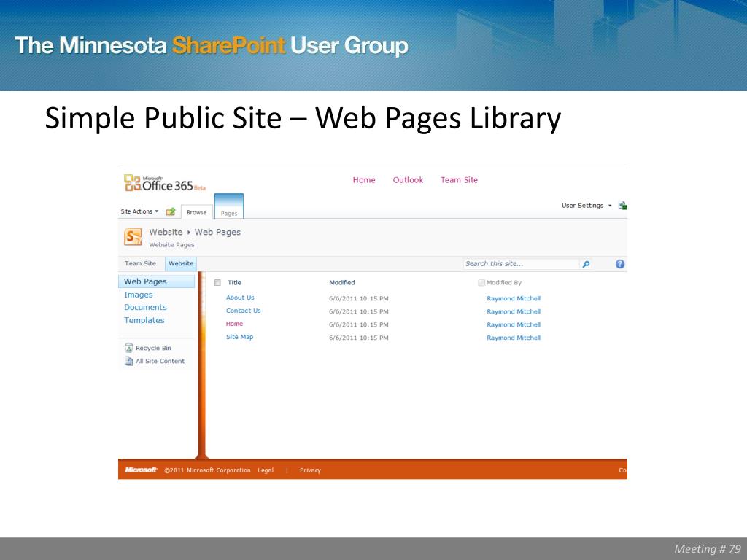This screenshot has width=747, height=560.
Task: Sort by the Modified column header
Action: click(x=342, y=283)
